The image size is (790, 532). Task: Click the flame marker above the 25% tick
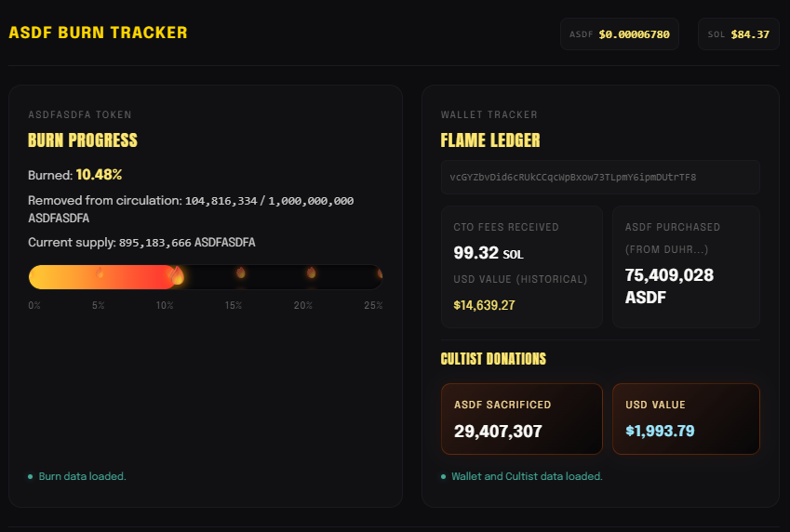(380, 273)
